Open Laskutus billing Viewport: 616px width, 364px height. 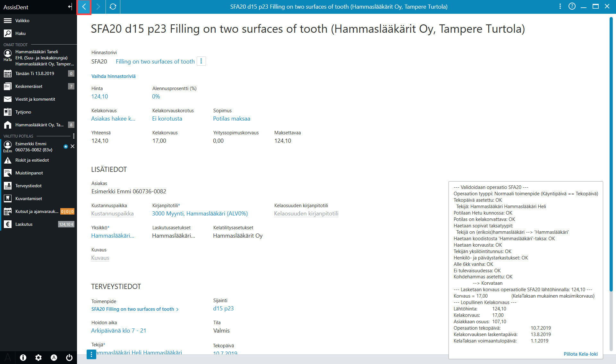coord(38,224)
